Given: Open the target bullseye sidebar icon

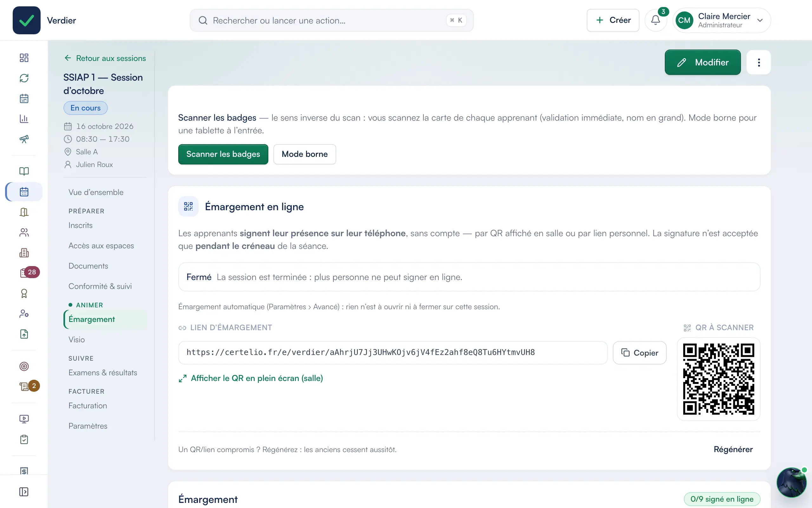Looking at the screenshot, I should pos(24,366).
